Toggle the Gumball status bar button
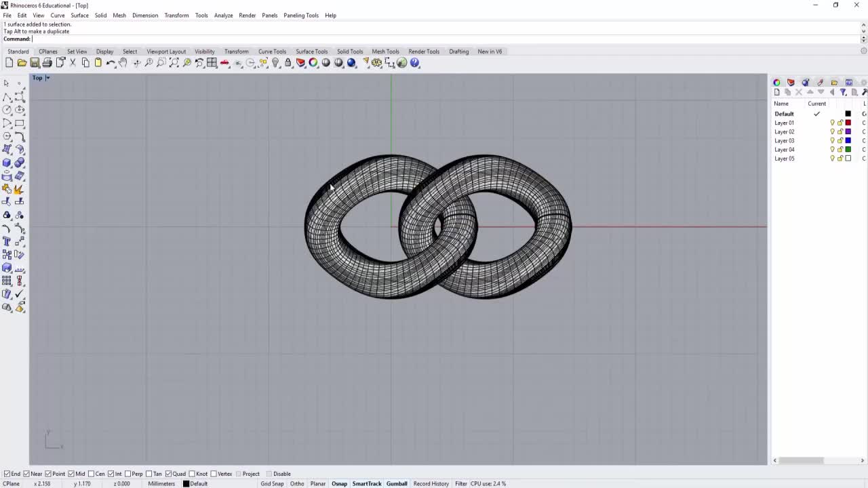The height and width of the screenshot is (488, 868). (x=397, y=483)
